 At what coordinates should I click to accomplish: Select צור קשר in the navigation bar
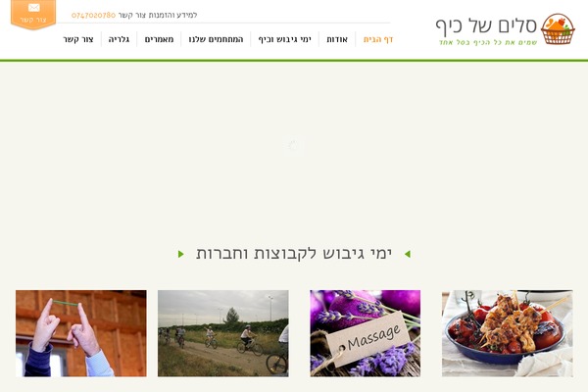click(x=78, y=39)
